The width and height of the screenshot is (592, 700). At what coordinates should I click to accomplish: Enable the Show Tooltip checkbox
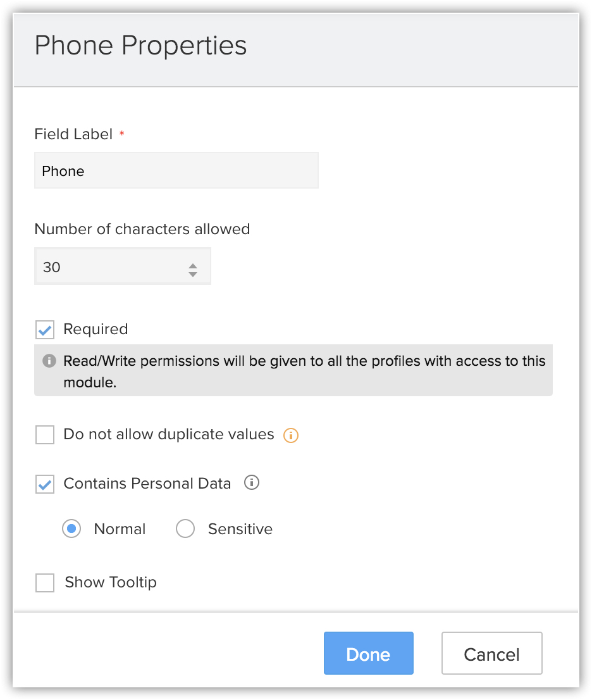tap(45, 582)
